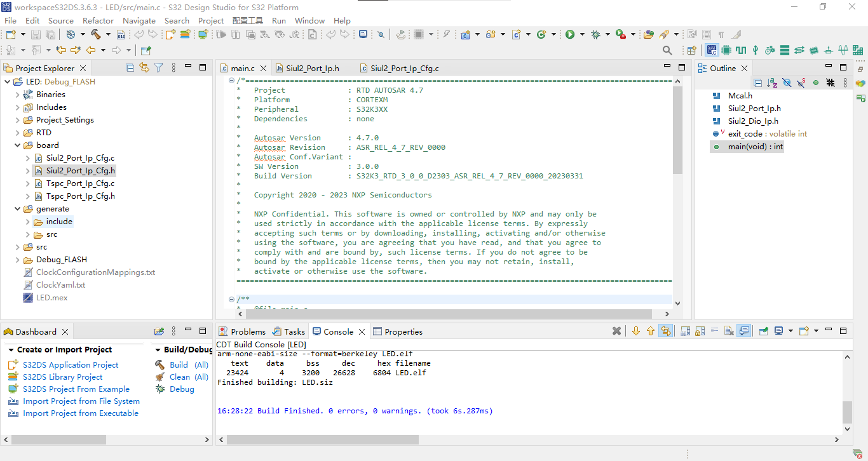Click Collapse All in Project Explorer
This screenshot has height=461, width=868.
click(x=130, y=67)
